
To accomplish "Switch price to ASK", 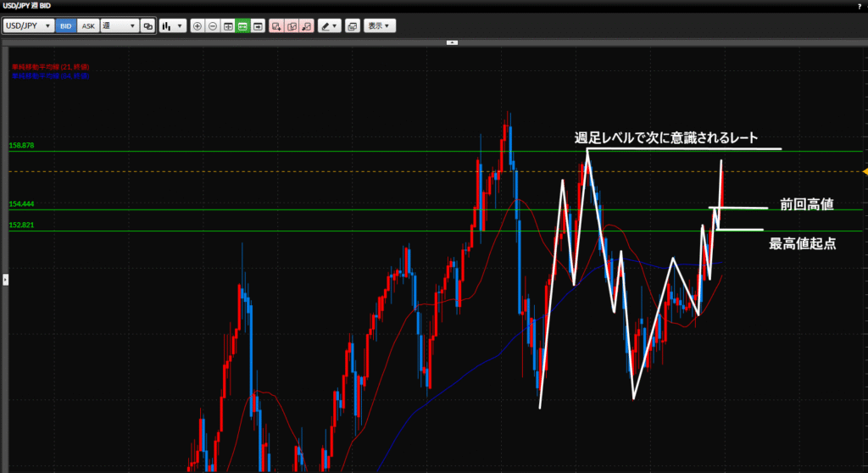I will pyautogui.click(x=87, y=26).
